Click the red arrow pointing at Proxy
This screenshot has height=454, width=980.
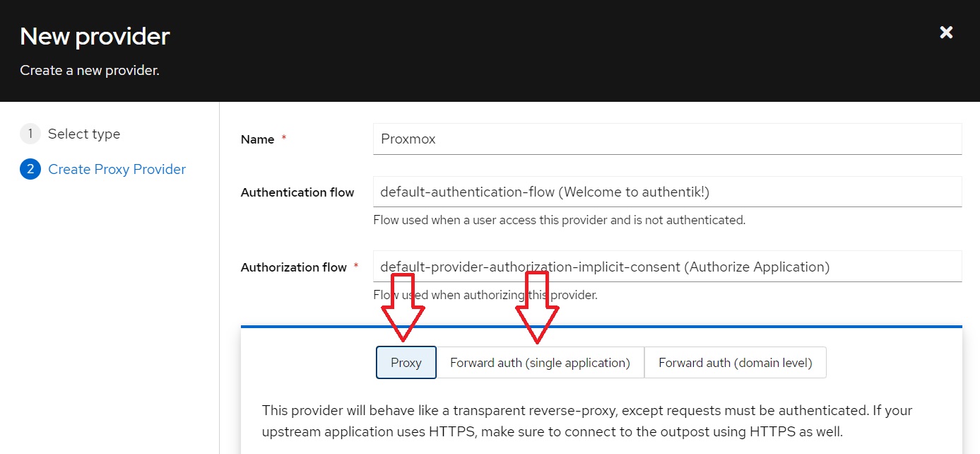tap(403, 308)
